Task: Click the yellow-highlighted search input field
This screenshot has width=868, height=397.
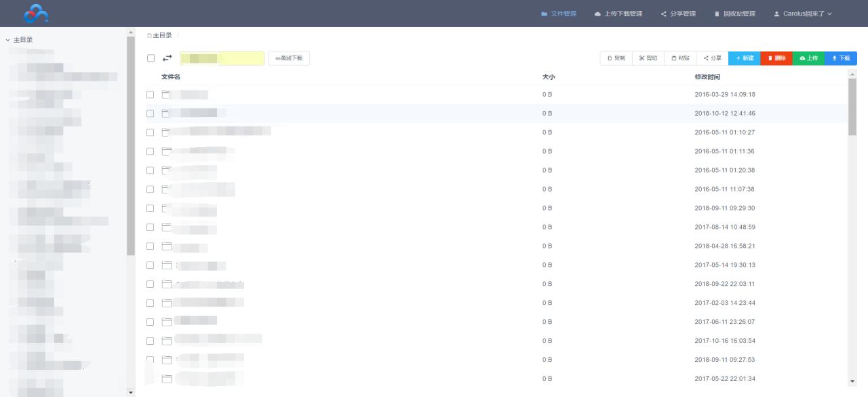Action: 222,58
